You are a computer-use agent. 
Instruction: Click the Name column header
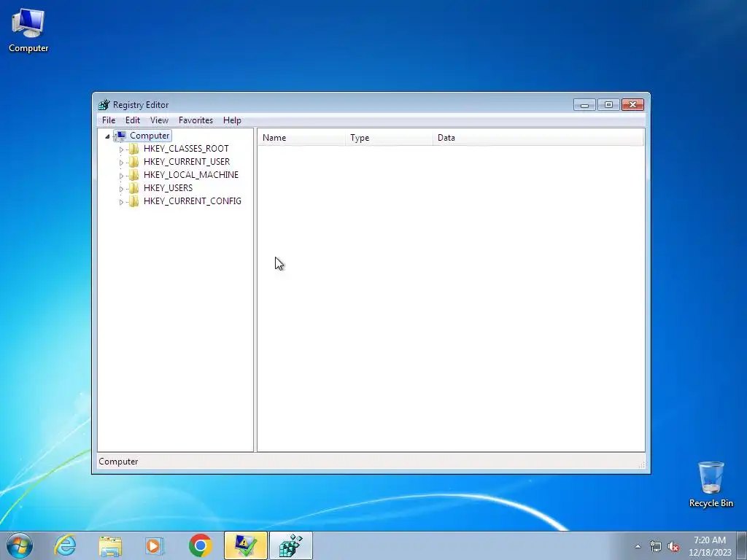pos(301,138)
